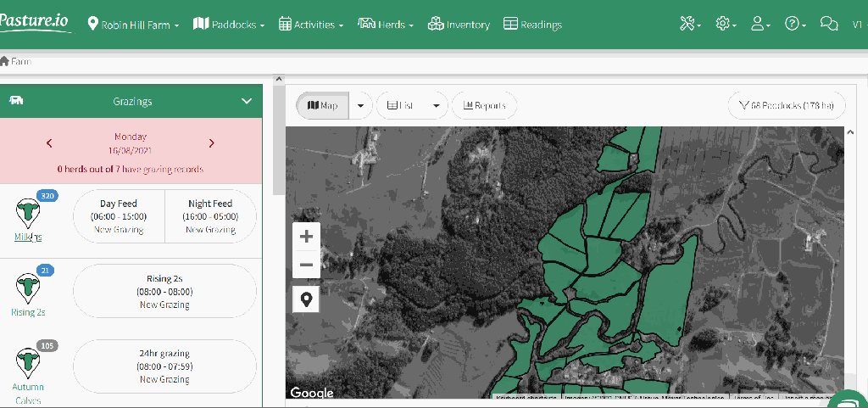Open the settings gear menu
This screenshot has height=408, width=868.
(726, 24)
